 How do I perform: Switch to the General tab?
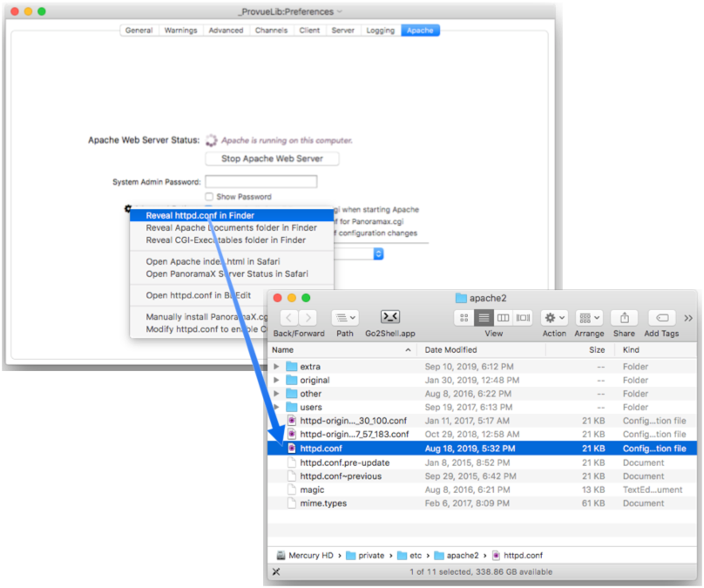pos(139,30)
